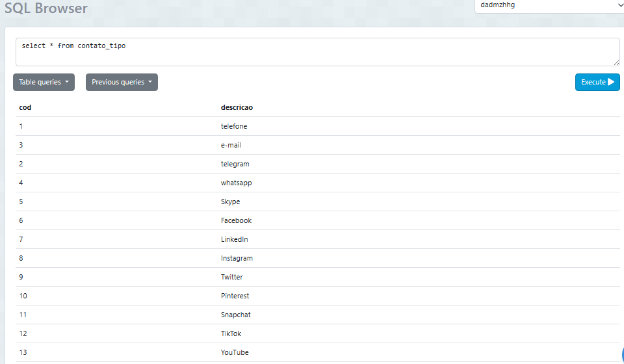Select the Pinterest cell
Screen dimensions: 624x364
pos(235,296)
